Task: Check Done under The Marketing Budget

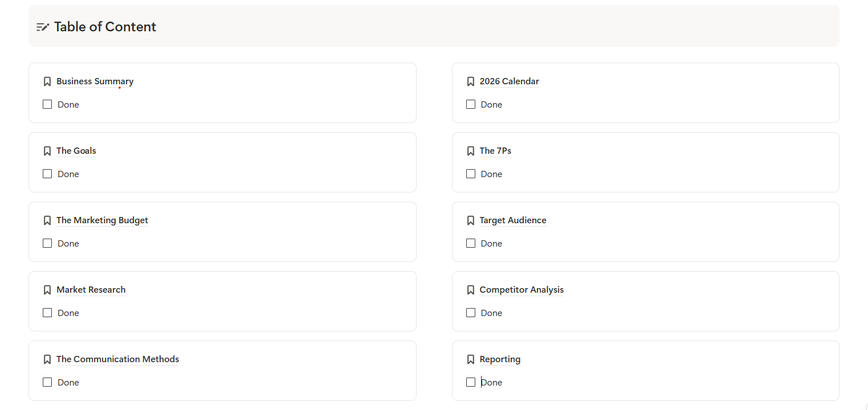Action: [47, 243]
